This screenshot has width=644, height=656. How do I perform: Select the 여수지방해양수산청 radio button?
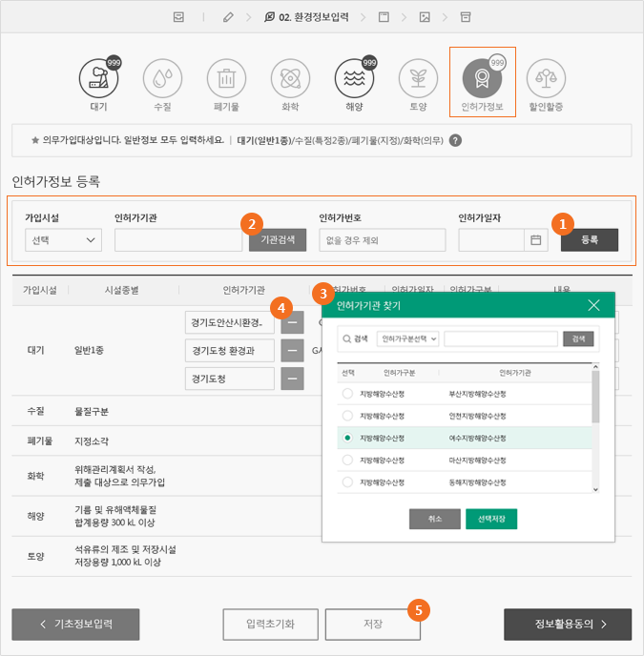click(x=347, y=438)
